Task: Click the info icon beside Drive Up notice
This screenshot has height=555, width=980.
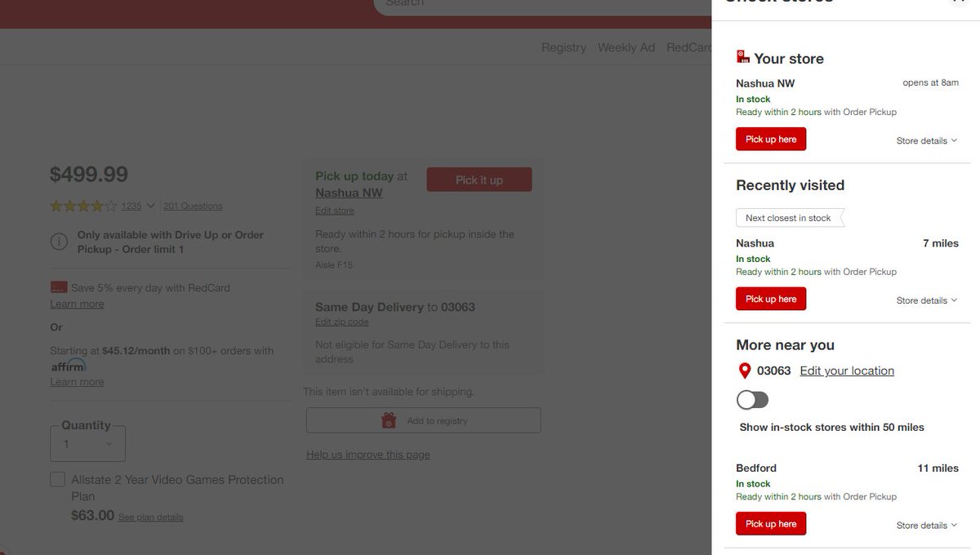Action: 59,242
